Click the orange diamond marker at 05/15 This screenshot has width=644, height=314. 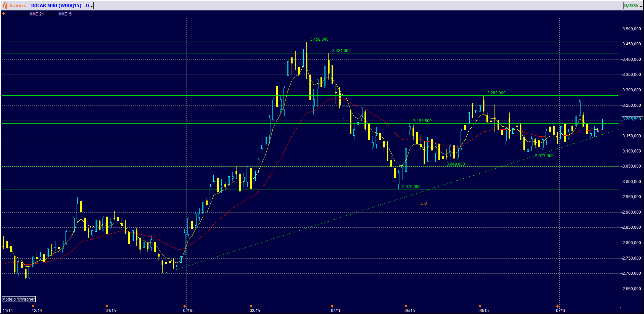click(406, 306)
